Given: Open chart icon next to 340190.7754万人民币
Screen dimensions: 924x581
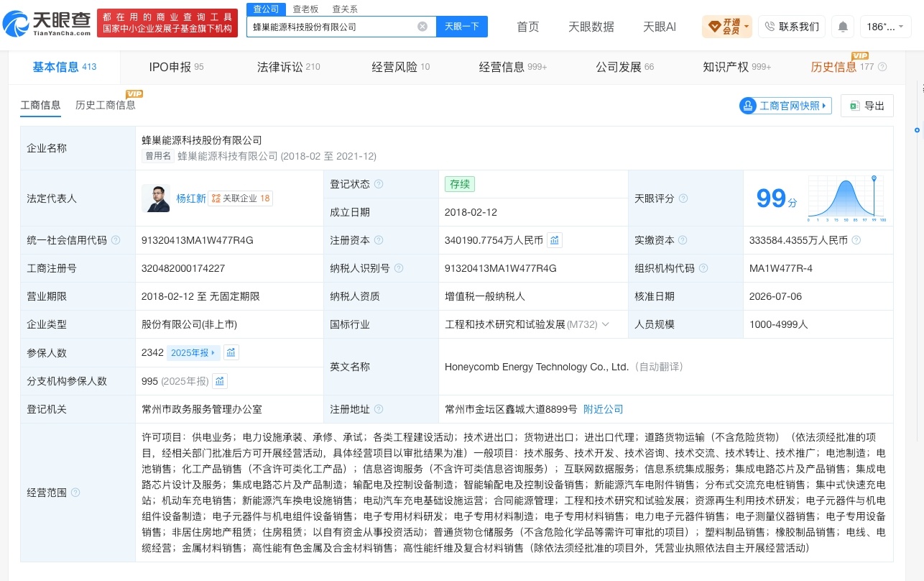Looking at the screenshot, I should coord(555,240).
